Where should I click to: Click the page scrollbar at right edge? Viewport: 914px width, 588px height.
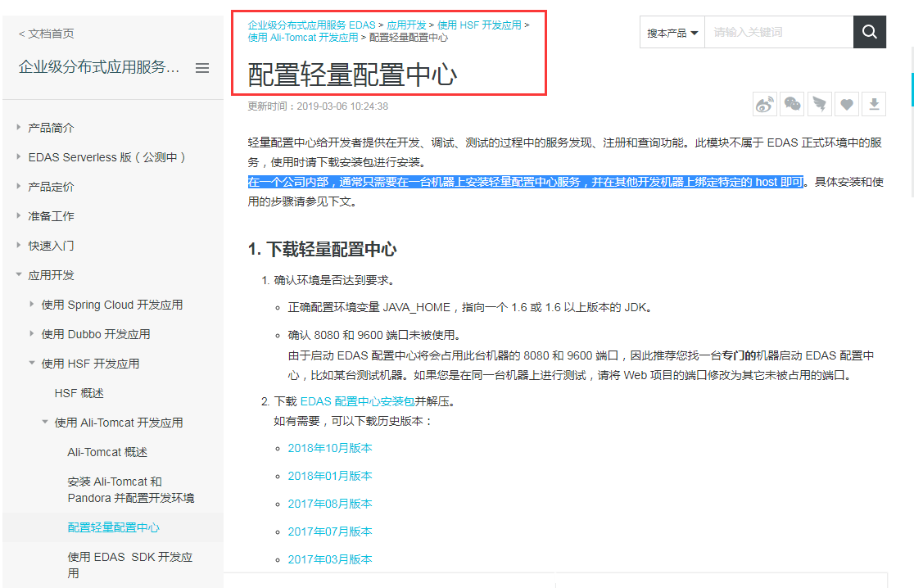click(912, 90)
